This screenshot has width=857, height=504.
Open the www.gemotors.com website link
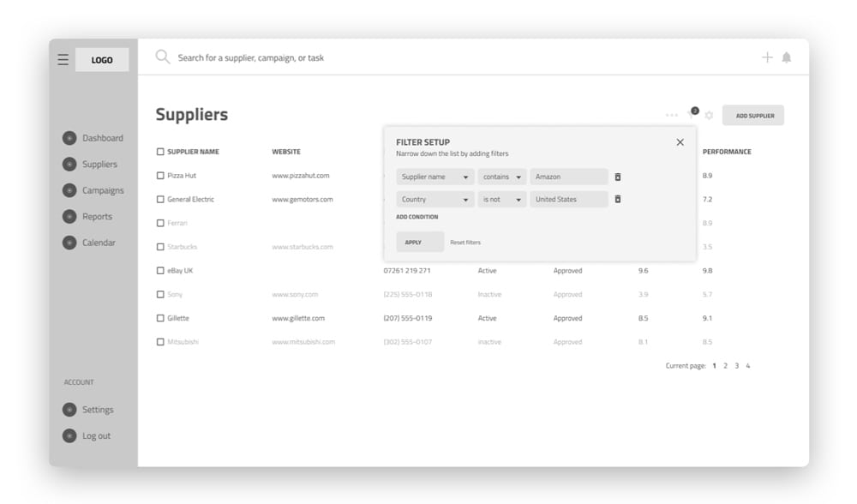tap(303, 200)
